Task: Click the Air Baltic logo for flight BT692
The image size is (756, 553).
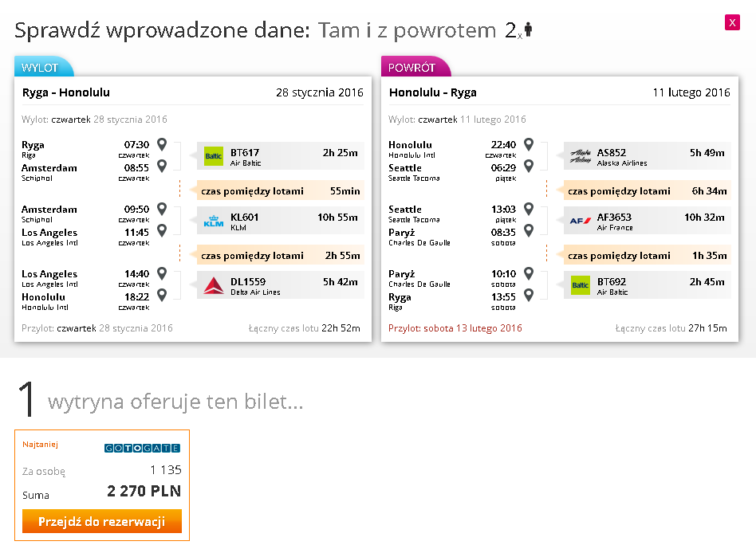Action: 581,285
